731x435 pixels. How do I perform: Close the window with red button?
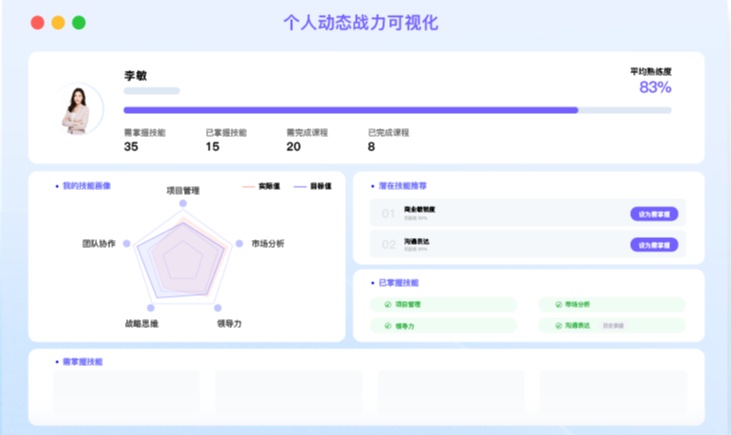coord(37,22)
